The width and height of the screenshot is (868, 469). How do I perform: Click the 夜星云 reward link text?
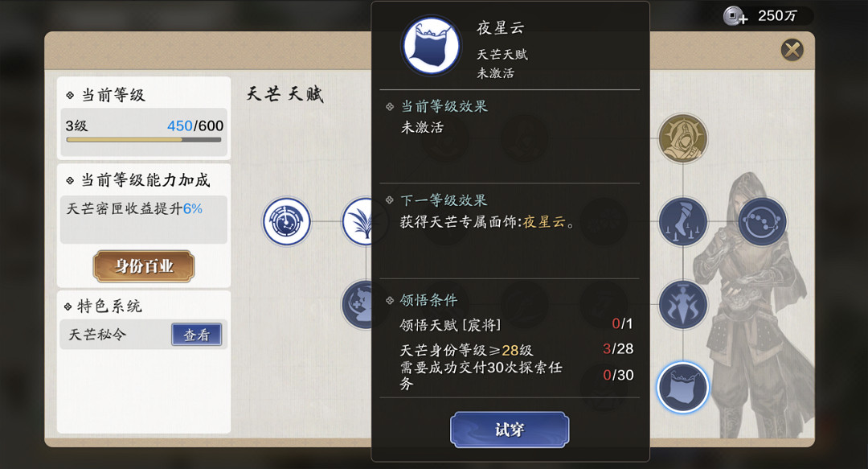click(544, 222)
